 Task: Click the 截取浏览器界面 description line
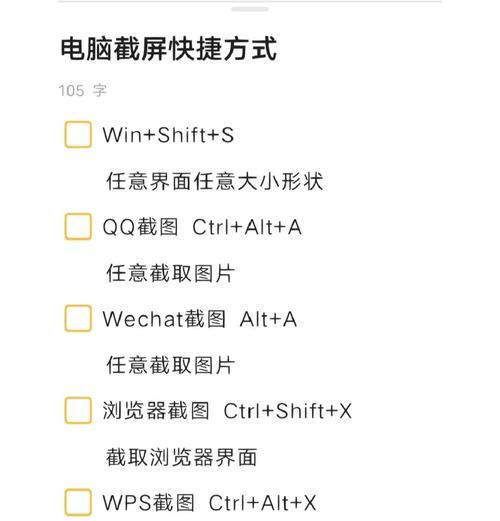coord(182,457)
